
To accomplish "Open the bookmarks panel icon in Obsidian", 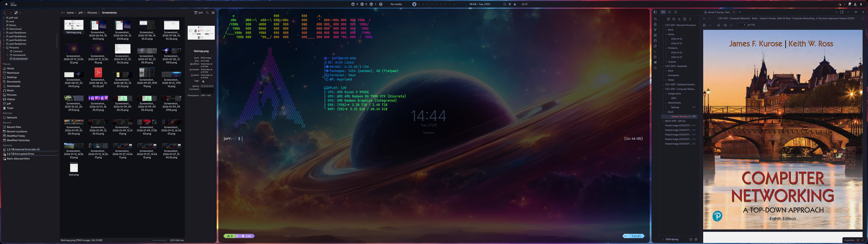I will coord(676,12).
